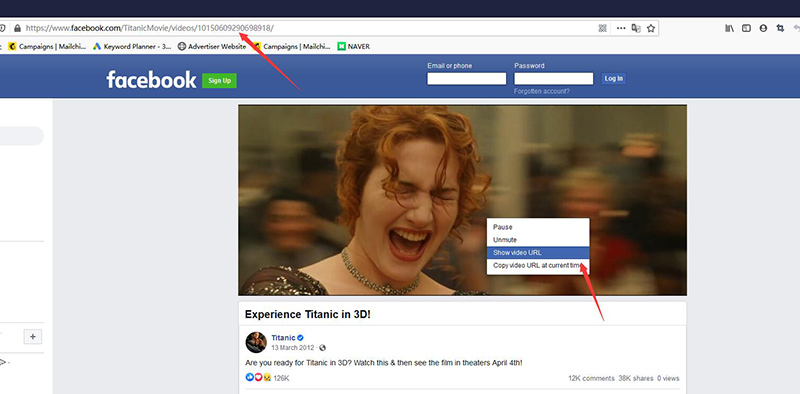
Task: Open Campaigns Mailchimp bookmark before Keyword Planner
Action: click(x=47, y=46)
